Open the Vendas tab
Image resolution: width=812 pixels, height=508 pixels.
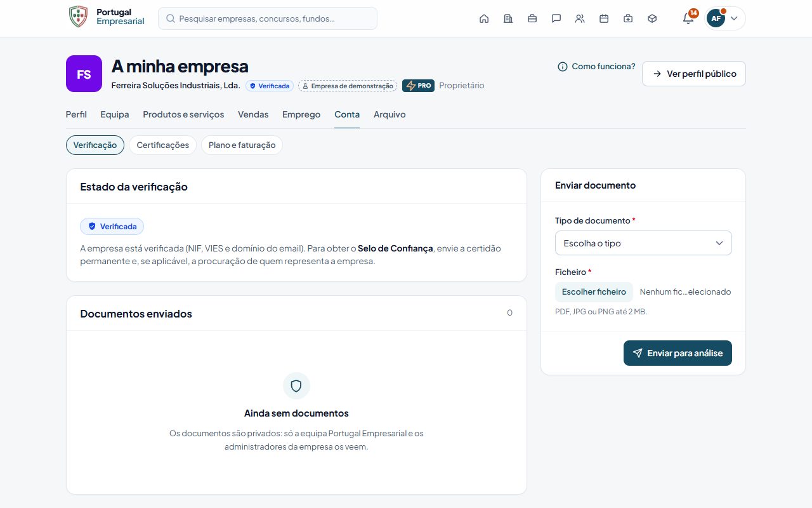click(253, 114)
